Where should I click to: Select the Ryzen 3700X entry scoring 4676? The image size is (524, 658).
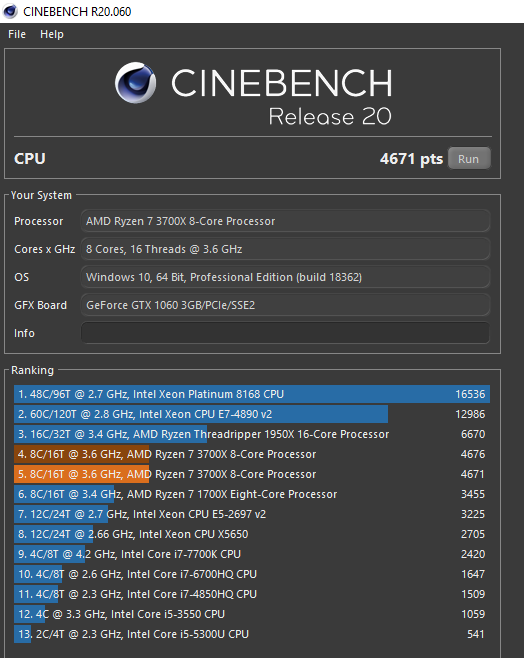pos(252,454)
